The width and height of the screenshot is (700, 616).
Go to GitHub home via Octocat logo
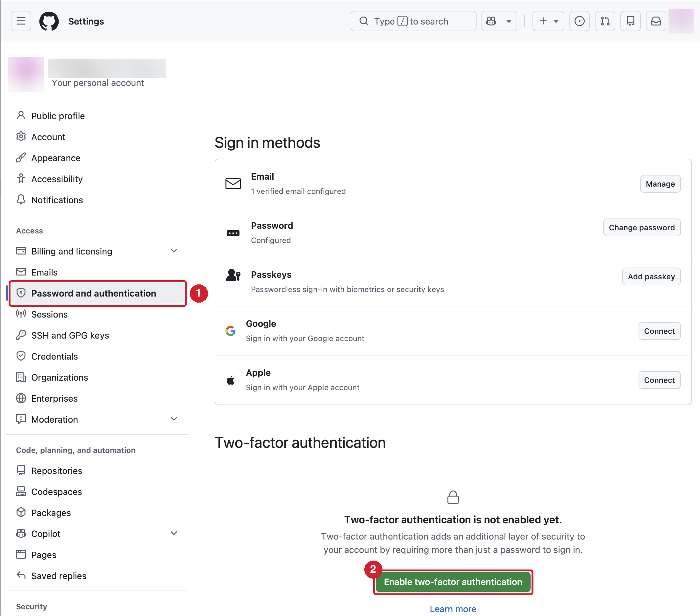click(x=49, y=21)
